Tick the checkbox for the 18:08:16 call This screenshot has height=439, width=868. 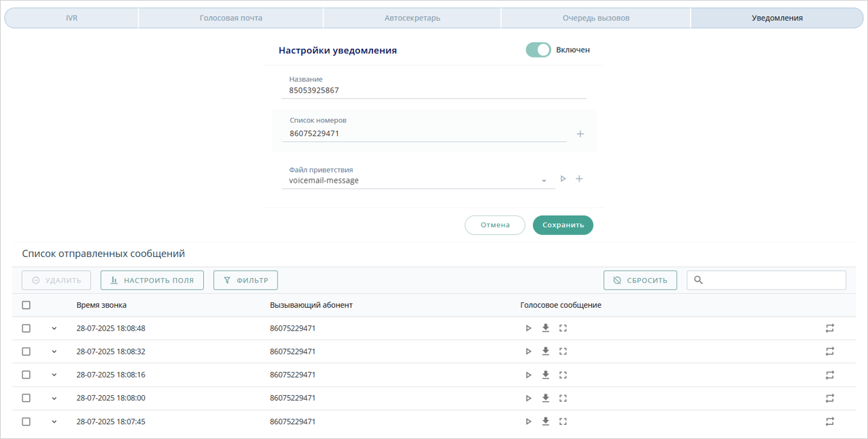[x=26, y=375]
